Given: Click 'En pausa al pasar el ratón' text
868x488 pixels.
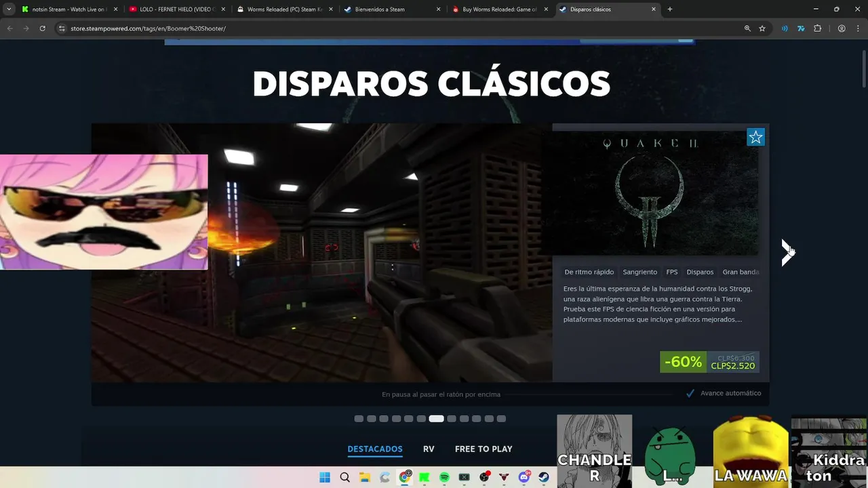Looking at the screenshot, I should [441, 394].
